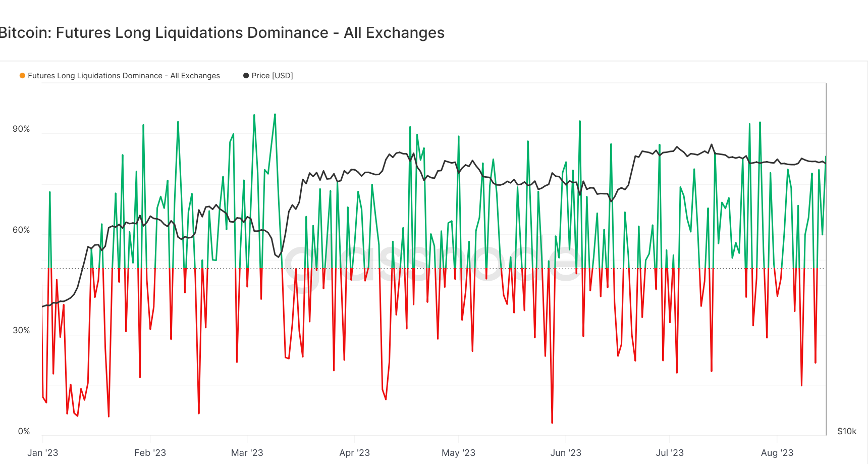The width and height of the screenshot is (868, 464).
Task: Click the black Price legend dot
Action: click(x=246, y=76)
